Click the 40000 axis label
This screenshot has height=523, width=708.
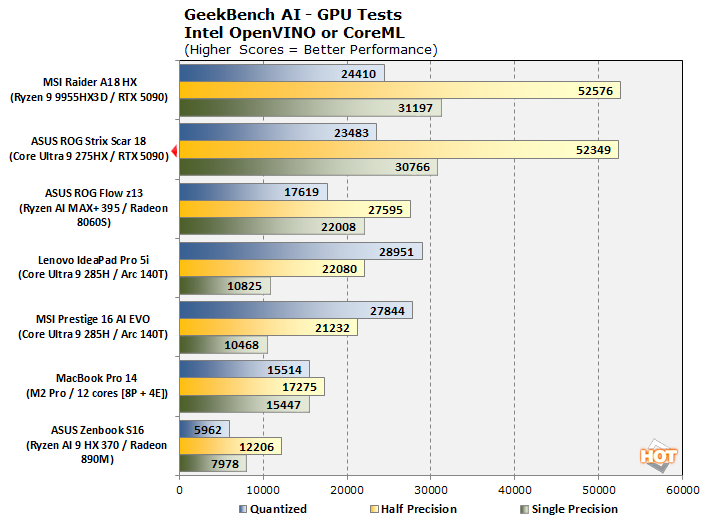[x=515, y=490]
